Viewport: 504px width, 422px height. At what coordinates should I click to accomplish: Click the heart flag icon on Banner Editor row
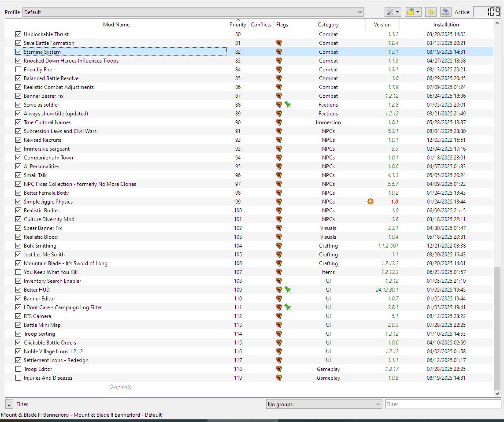click(279, 299)
